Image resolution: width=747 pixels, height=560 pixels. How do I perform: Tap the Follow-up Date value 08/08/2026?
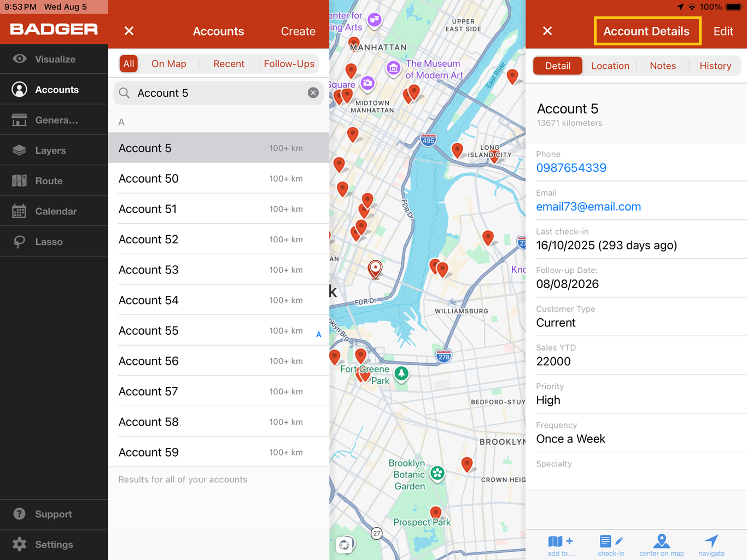pos(568,284)
